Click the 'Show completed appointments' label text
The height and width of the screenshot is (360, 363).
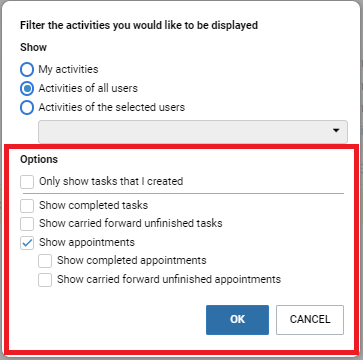(132, 260)
